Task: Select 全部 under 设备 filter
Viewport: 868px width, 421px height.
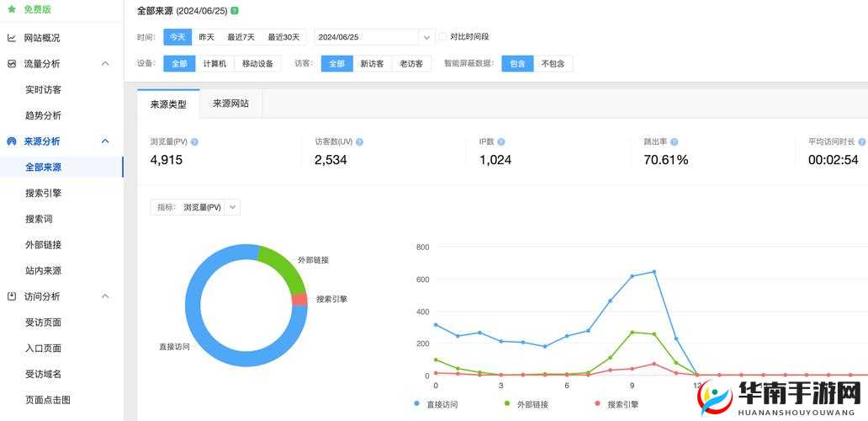Action: point(179,64)
